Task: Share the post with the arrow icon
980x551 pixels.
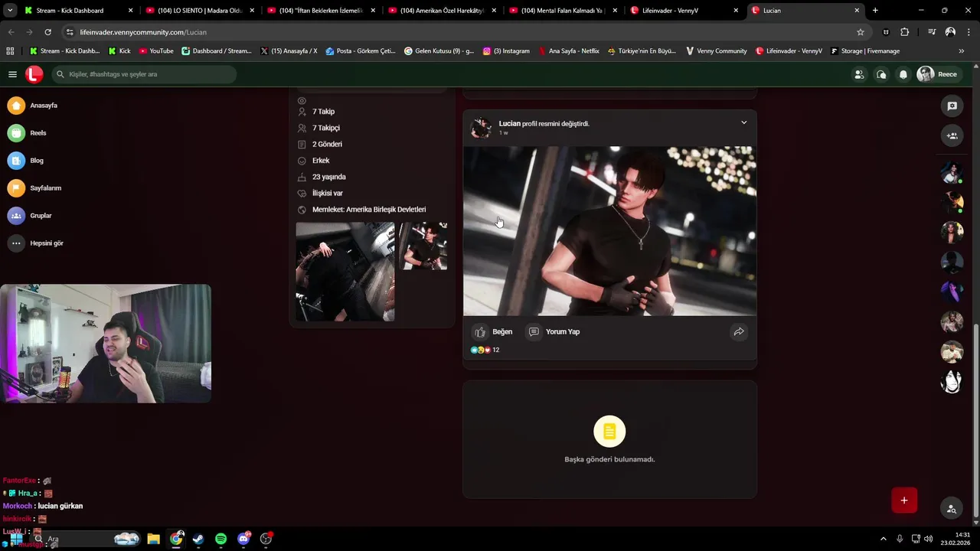Action: coord(739,332)
